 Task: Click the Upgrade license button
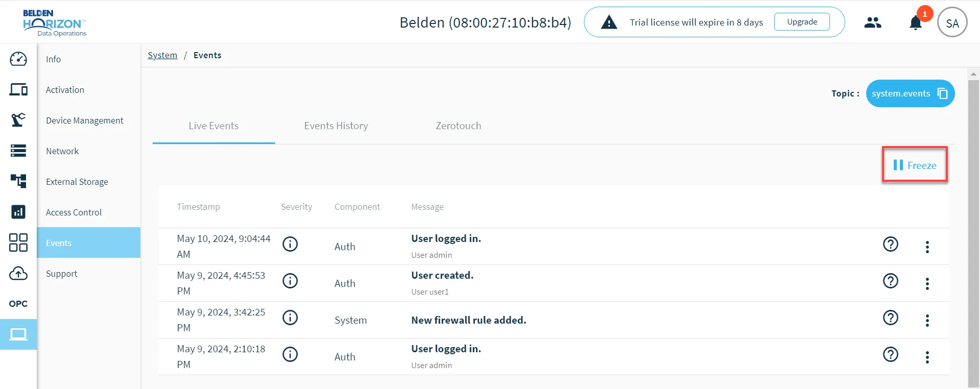pyautogui.click(x=802, y=22)
